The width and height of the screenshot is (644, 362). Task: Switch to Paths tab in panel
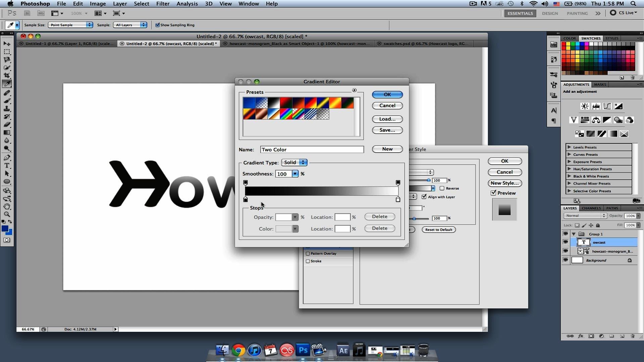(612, 208)
